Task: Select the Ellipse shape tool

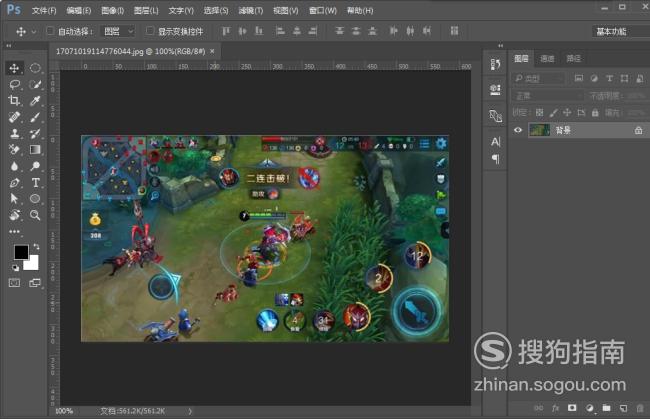Action: point(35,199)
